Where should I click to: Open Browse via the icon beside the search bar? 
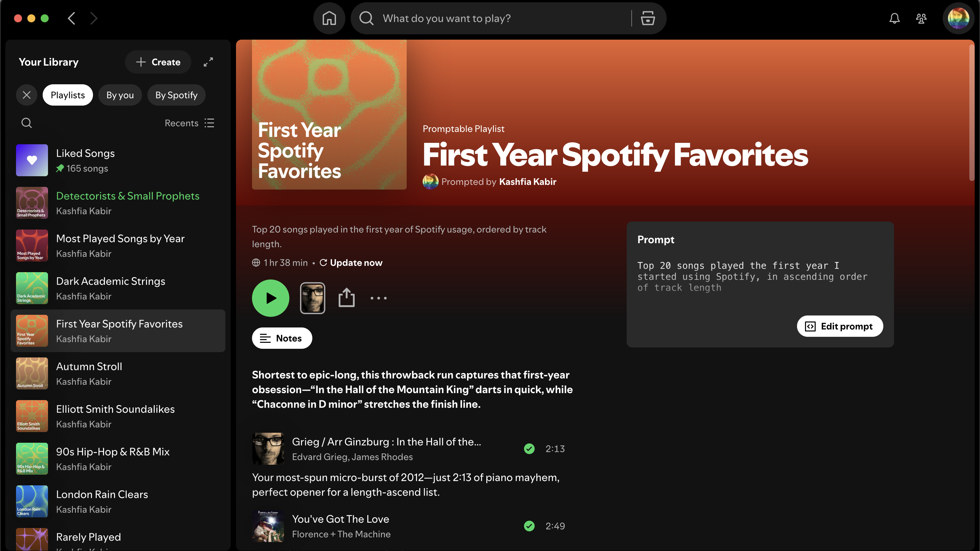point(647,18)
